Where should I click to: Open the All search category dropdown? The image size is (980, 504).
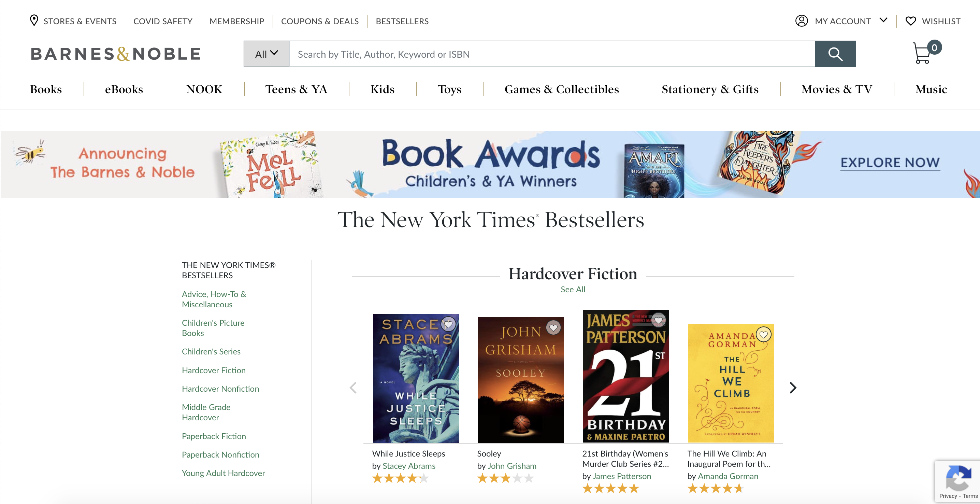pos(267,54)
